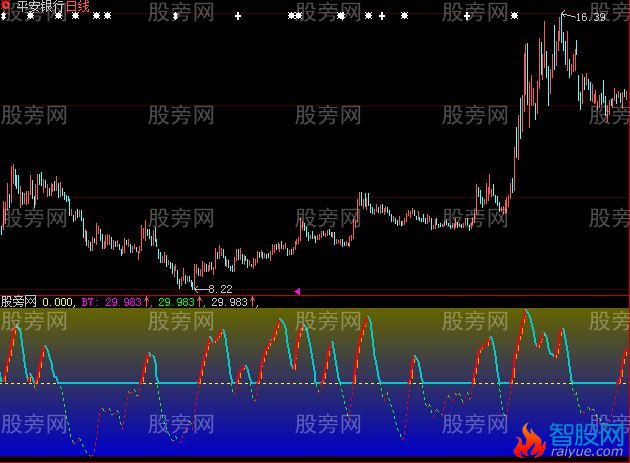Click the red gear icon before 平安银行
Screen dimensions: 630x463
[x=6, y=4]
